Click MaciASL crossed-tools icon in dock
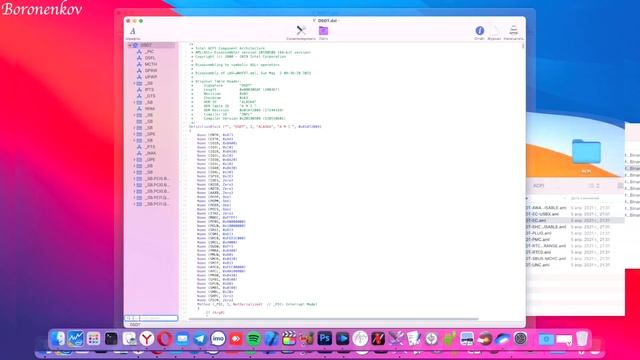 coord(395,338)
